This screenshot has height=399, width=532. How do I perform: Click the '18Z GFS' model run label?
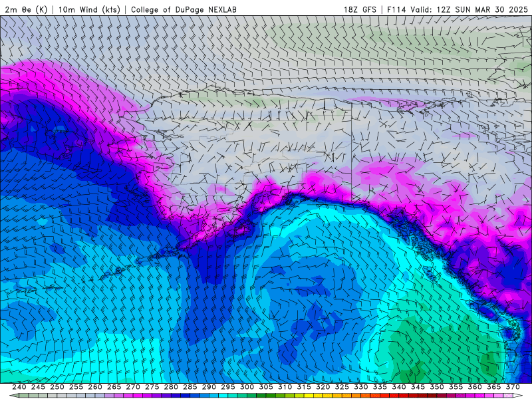point(360,9)
